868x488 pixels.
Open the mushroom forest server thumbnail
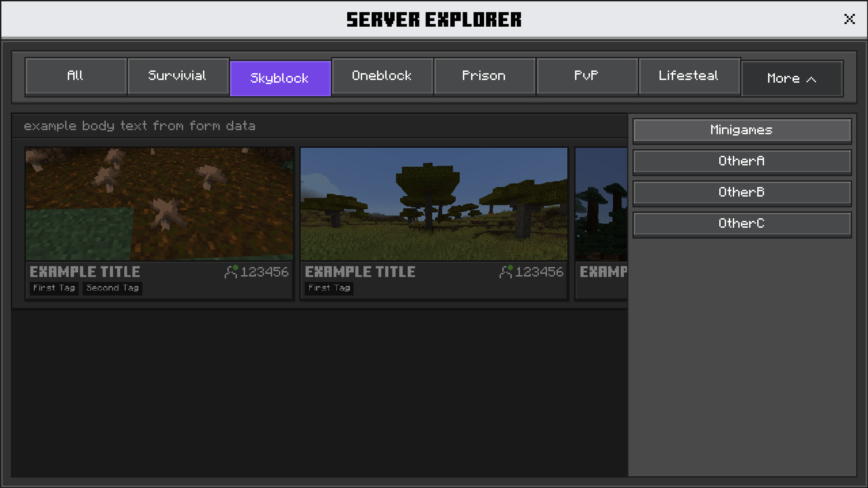[159, 204]
